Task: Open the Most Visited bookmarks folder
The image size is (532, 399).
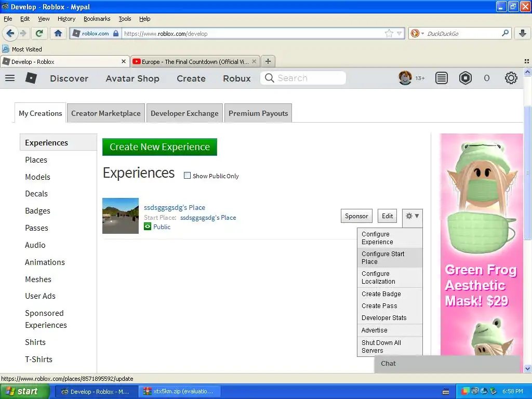Action: coord(22,49)
